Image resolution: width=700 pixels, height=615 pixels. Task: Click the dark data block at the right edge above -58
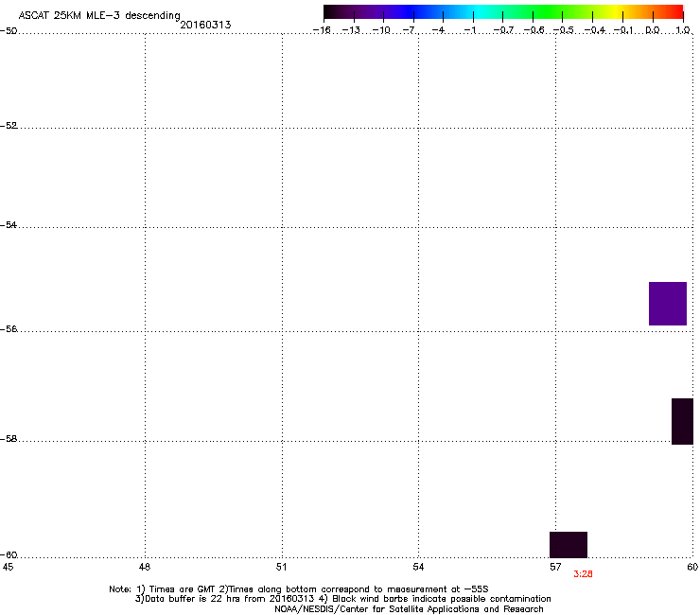tap(682, 421)
